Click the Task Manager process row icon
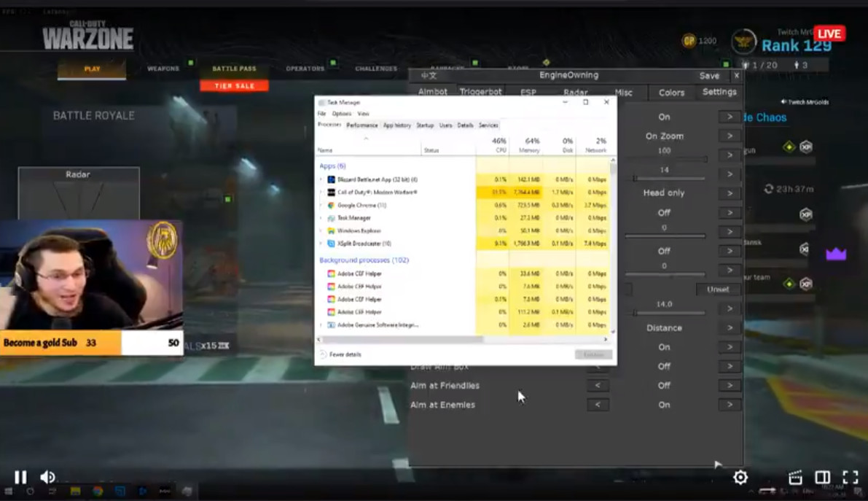 pyautogui.click(x=331, y=218)
